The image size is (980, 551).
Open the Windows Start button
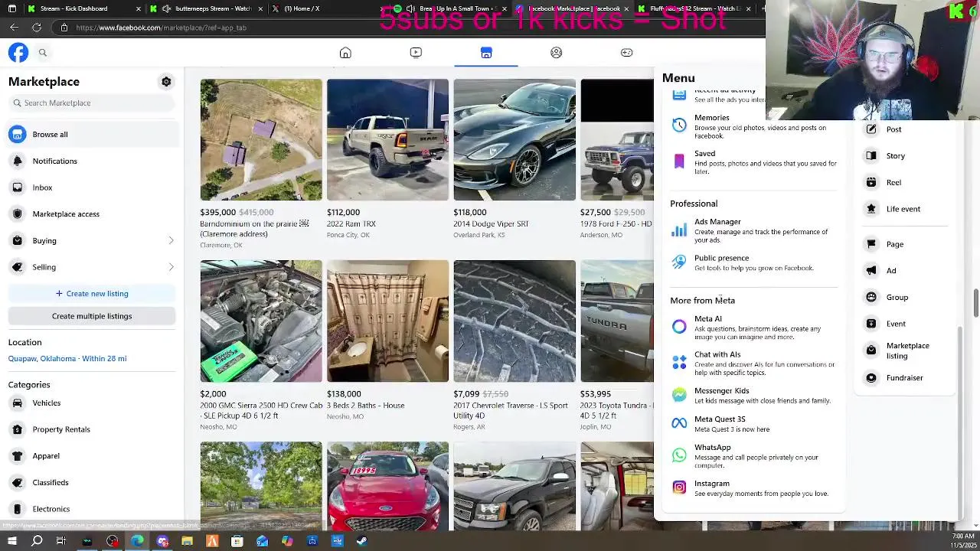pyautogui.click(x=12, y=541)
